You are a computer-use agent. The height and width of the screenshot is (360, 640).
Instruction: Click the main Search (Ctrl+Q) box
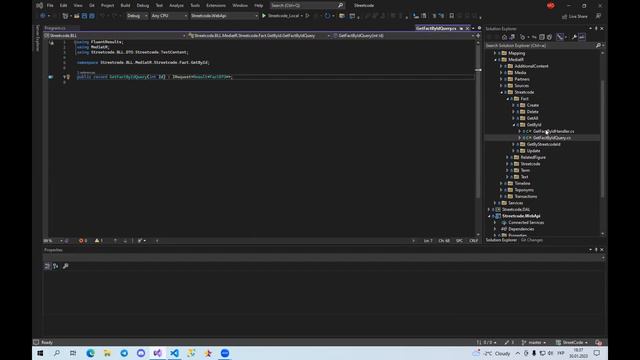coord(307,6)
